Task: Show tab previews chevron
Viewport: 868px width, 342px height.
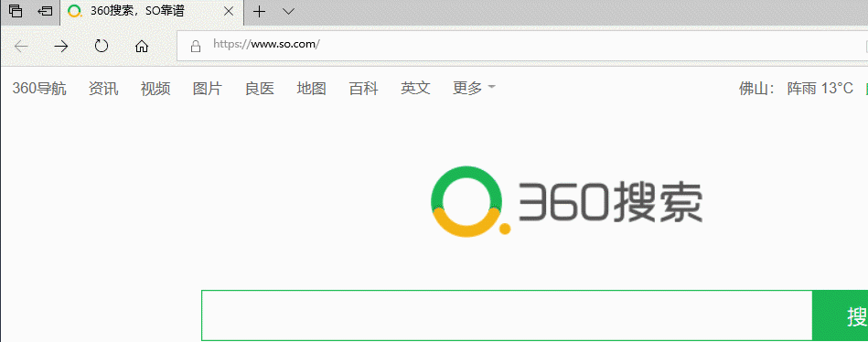Action: [x=288, y=12]
